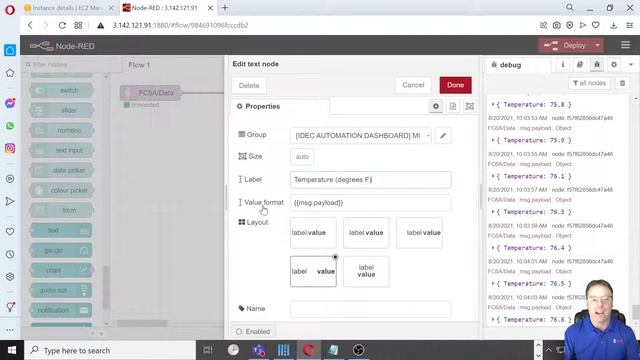Select the slider node in palette

pos(62,110)
